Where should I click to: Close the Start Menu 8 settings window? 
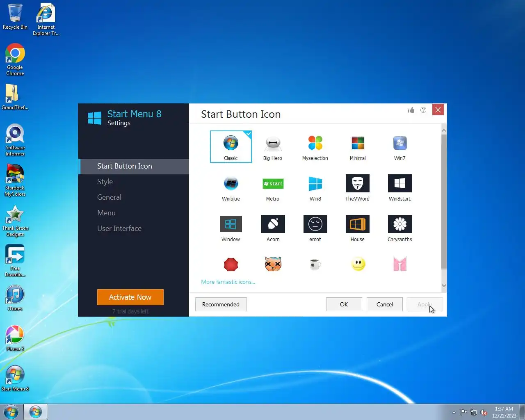(438, 110)
